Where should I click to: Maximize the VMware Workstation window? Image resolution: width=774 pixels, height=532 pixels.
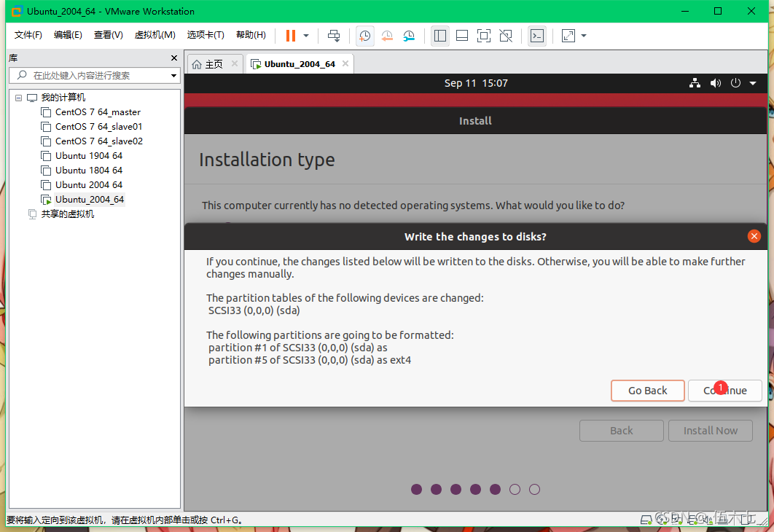[718, 11]
